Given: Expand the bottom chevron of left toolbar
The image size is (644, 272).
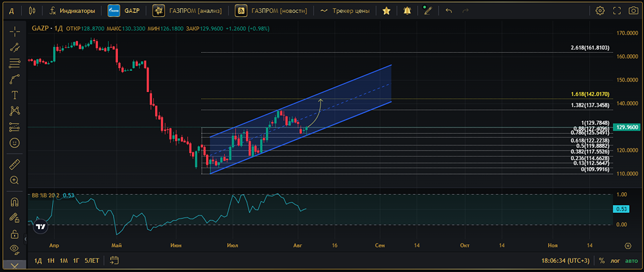Looking at the screenshot, I should pos(14,264).
